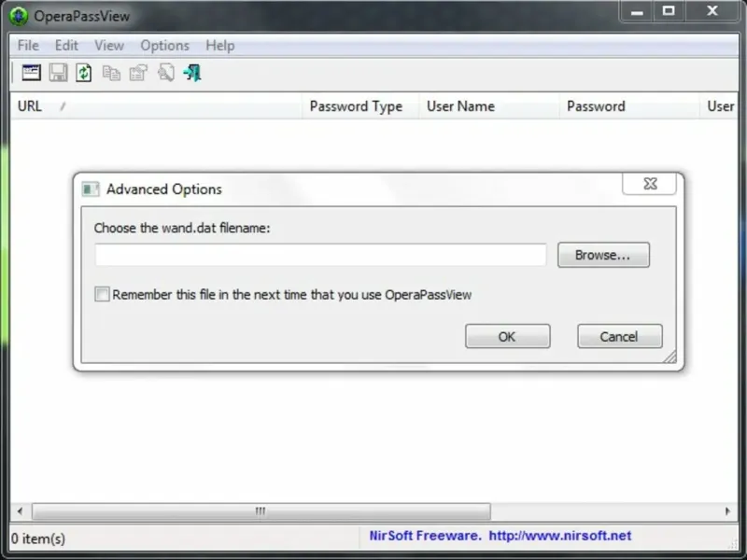Click the Properties toolbar icon
The height and width of the screenshot is (560, 747).
point(138,73)
